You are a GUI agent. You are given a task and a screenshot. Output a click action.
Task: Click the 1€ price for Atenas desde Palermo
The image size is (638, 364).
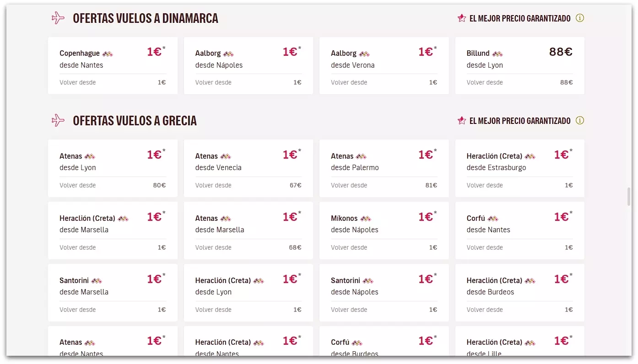click(x=425, y=155)
